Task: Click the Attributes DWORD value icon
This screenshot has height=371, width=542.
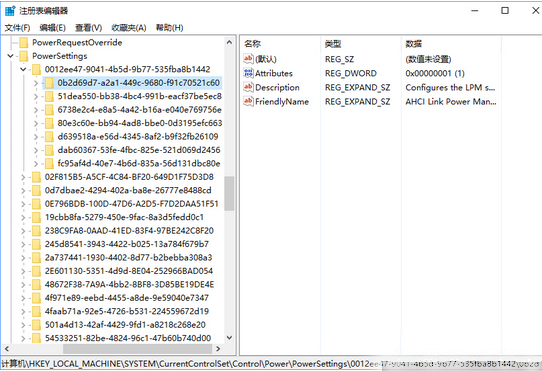Action: coord(248,73)
